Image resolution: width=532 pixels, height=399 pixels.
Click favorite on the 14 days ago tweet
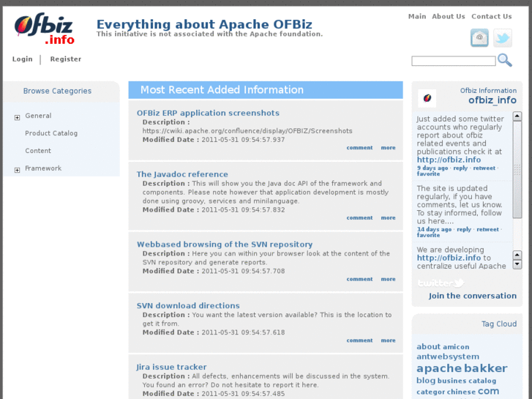[x=428, y=235]
